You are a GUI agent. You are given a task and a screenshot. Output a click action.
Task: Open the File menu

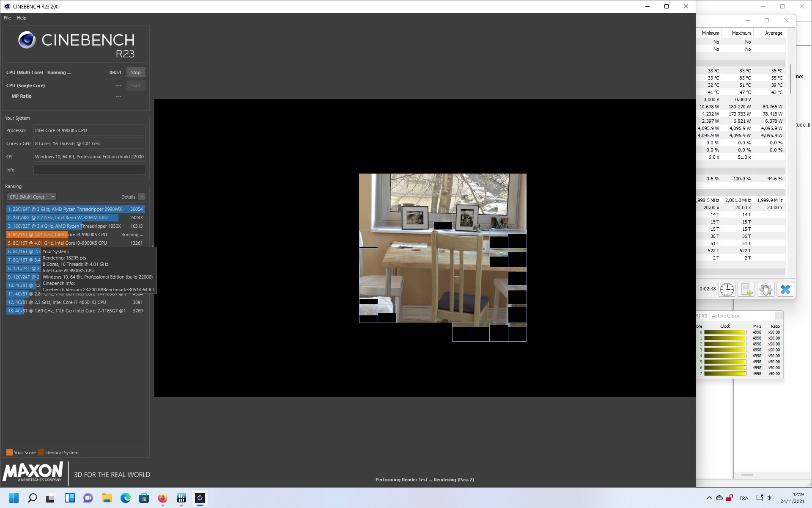7,18
